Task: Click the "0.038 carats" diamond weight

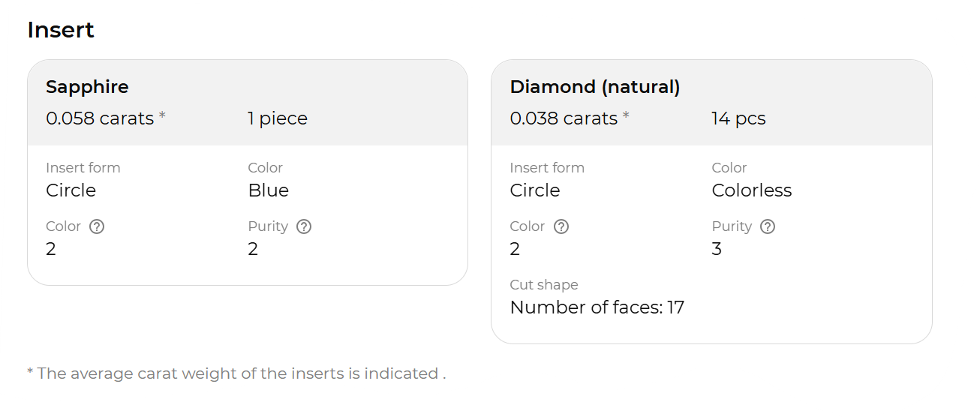Action: 564,118
